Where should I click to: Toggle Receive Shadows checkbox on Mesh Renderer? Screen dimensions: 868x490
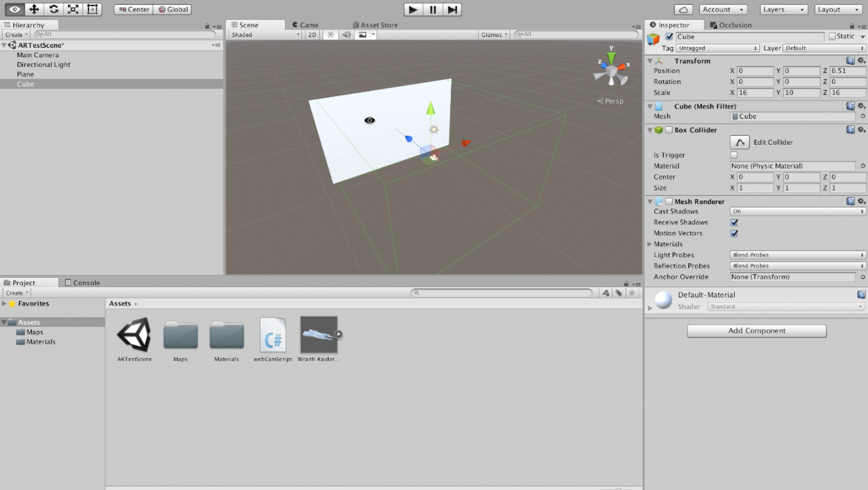tap(734, 222)
